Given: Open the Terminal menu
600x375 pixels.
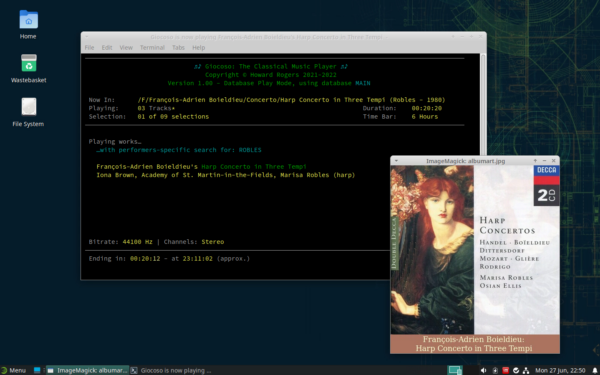Looking at the screenshot, I should [x=152, y=47].
